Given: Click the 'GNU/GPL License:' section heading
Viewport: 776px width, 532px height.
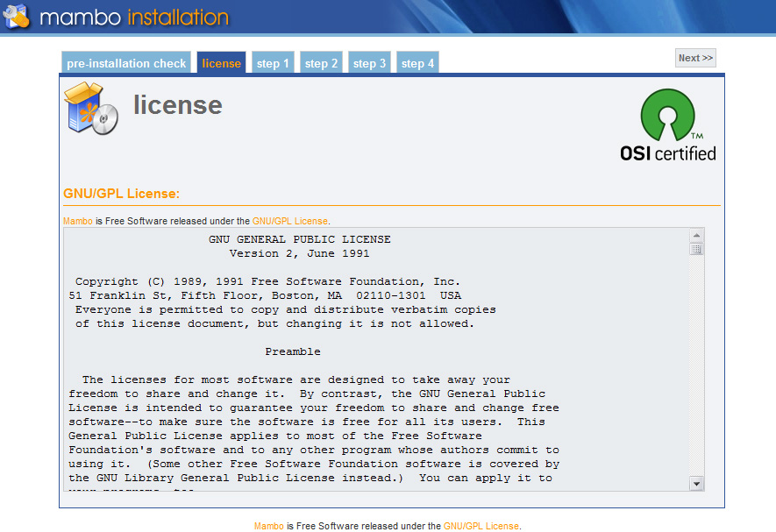Looking at the screenshot, I should (121, 194).
